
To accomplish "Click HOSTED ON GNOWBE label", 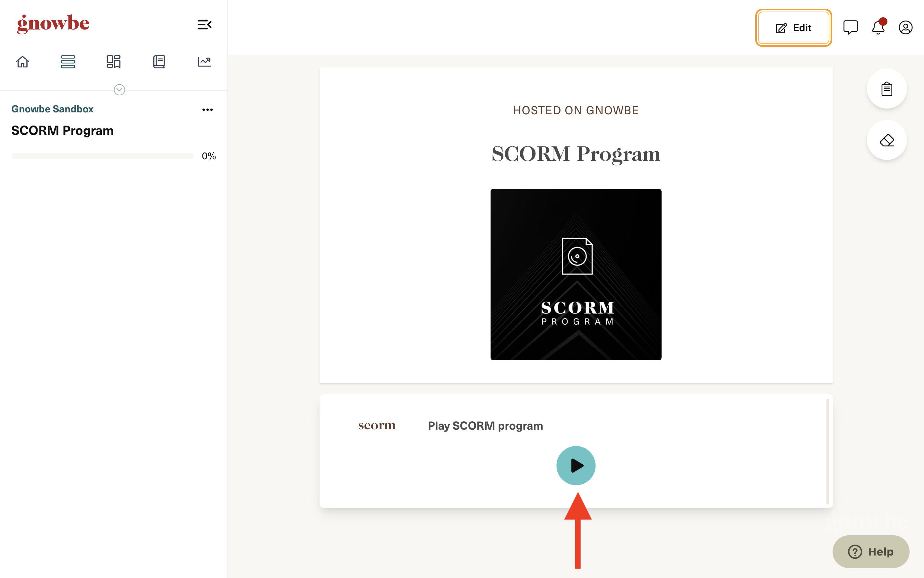I will pos(576,110).
